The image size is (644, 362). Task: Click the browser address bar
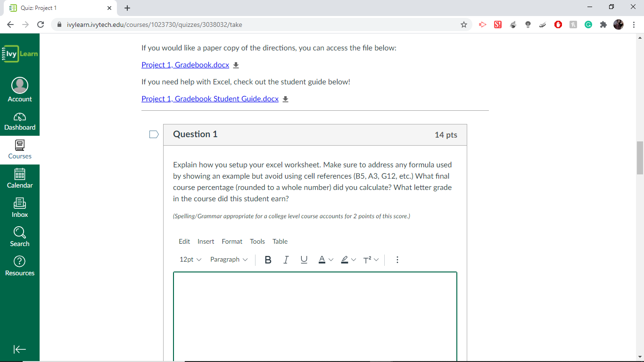(261, 25)
